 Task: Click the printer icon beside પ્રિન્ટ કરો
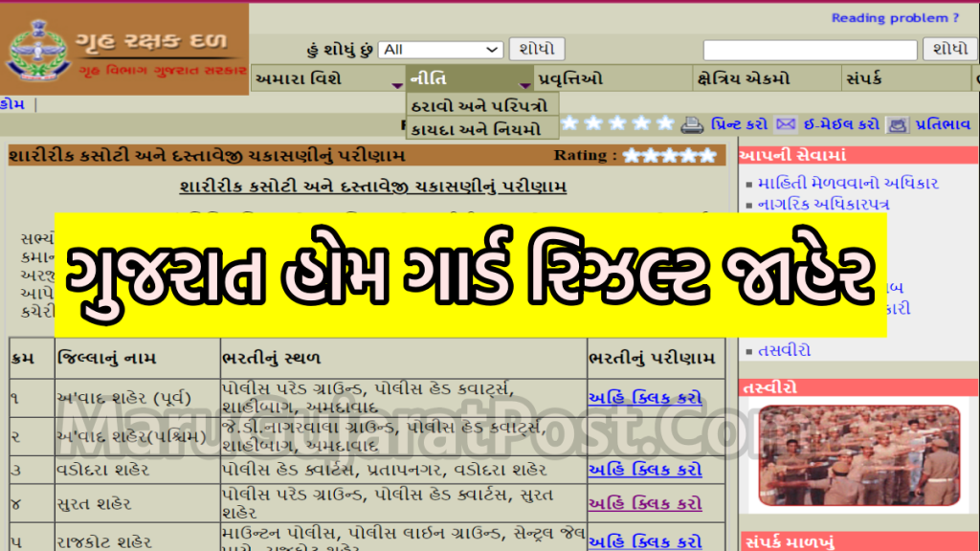tap(692, 124)
